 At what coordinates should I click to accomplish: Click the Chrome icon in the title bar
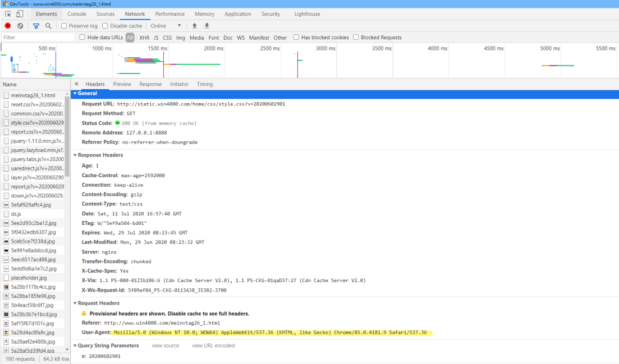coord(4,3)
